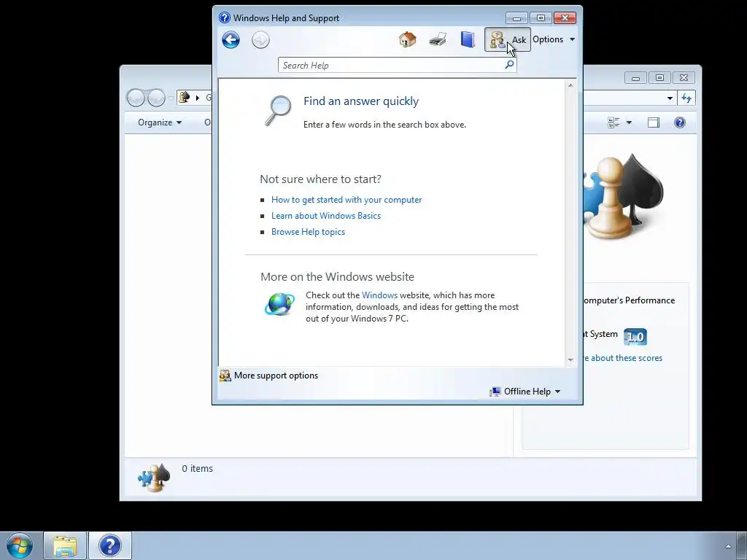747x560 pixels.
Task: Open view options dropdown arrow in Explorer
Action: [x=629, y=122]
